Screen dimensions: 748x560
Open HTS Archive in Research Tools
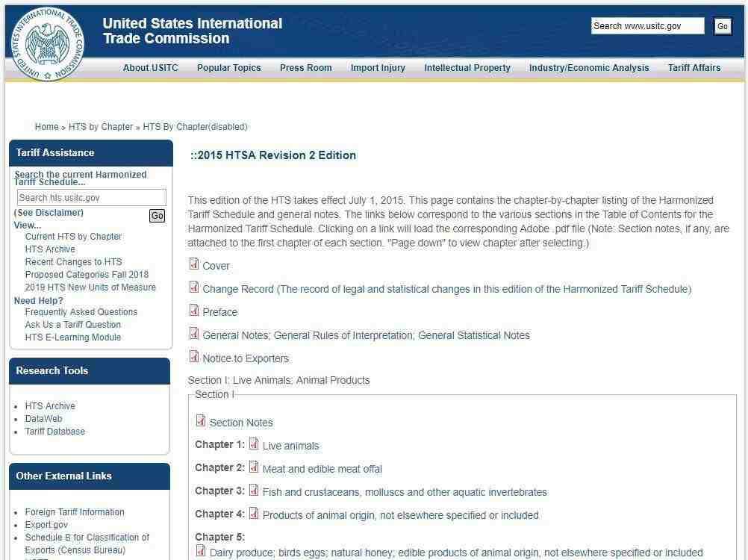(50, 406)
